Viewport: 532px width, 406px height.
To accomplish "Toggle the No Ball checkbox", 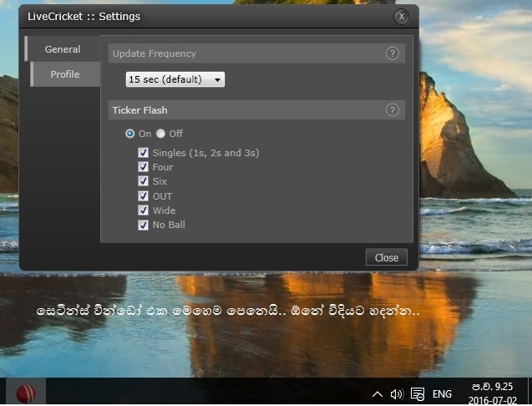I will [x=143, y=225].
